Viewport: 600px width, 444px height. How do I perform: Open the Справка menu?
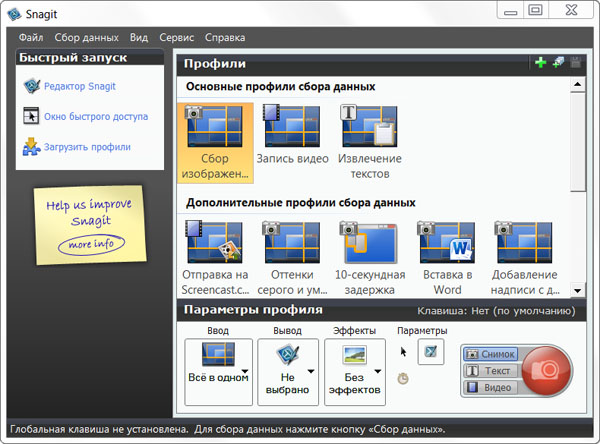tap(225, 38)
